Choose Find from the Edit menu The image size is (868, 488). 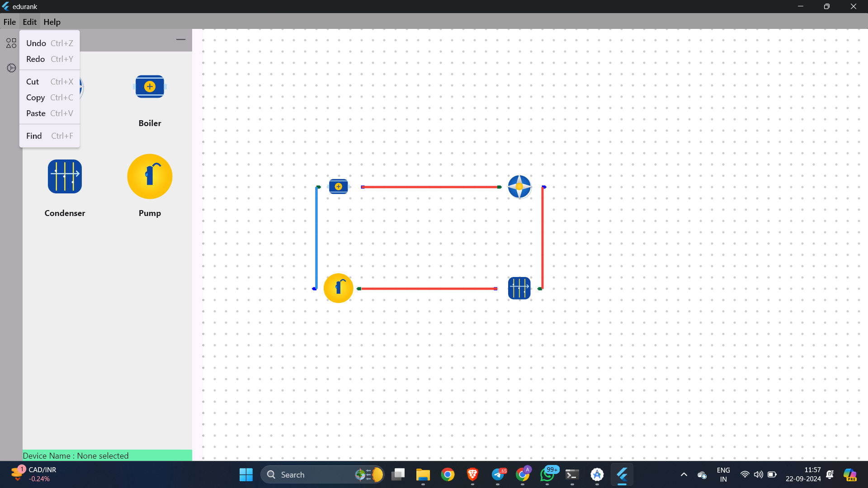pos(50,136)
